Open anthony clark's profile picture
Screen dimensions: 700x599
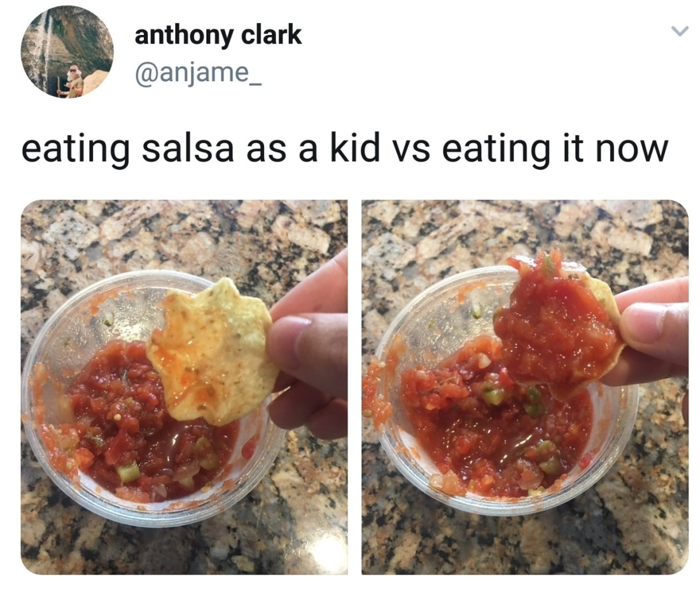[67, 52]
